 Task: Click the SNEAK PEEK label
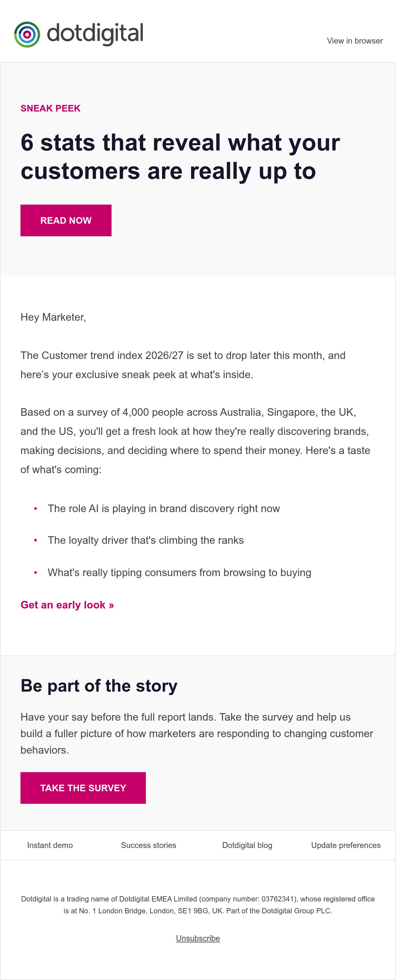(50, 109)
